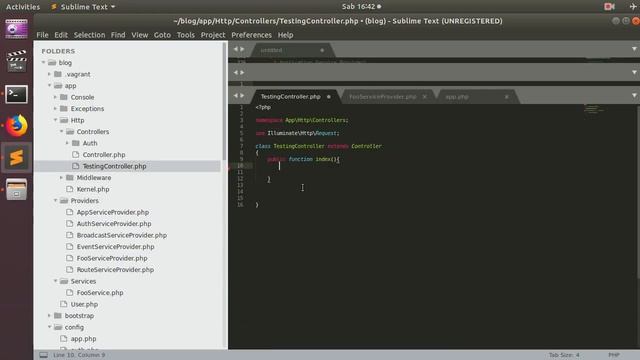640x360 pixels.
Task: Open AppServiceProvider.php in sidebar
Action: (113, 212)
